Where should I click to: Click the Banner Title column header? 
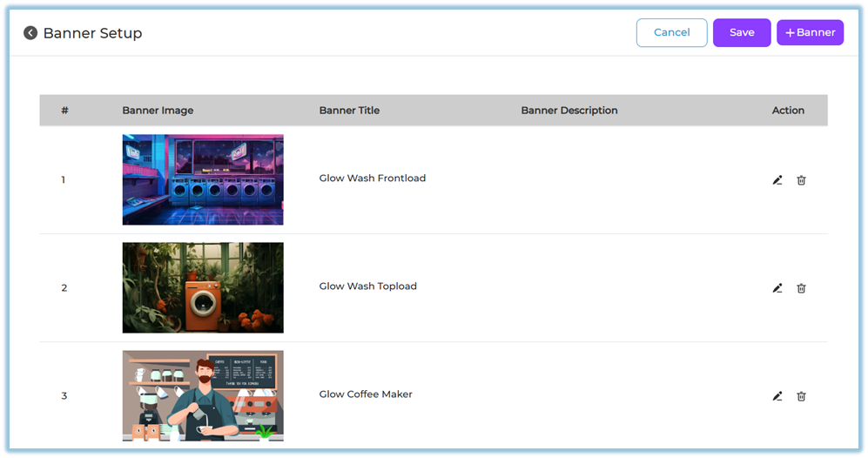point(349,111)
